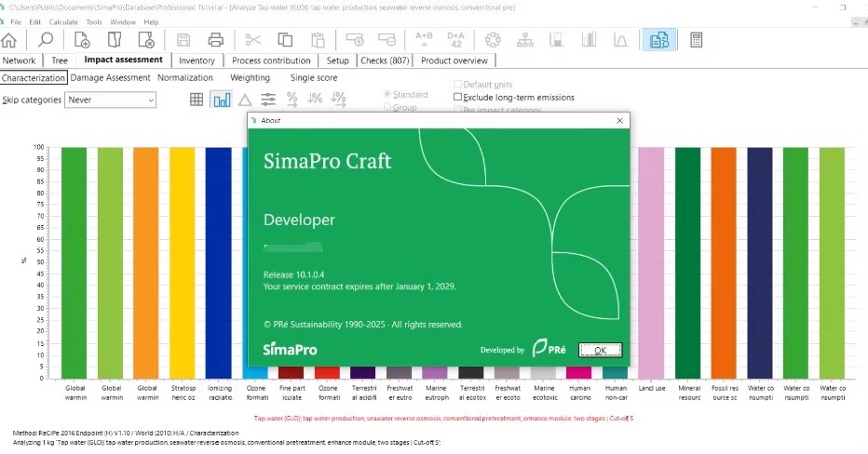Switch to the Inventory tab
This screenshot has width=868, height=454.
(197, 60)
